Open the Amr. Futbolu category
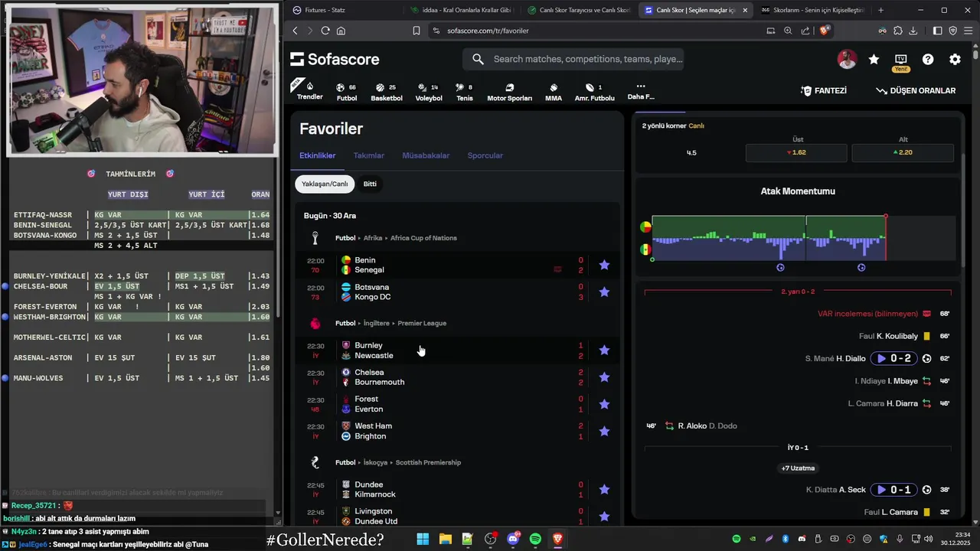980x551 pixels. [x=594, y=92]
